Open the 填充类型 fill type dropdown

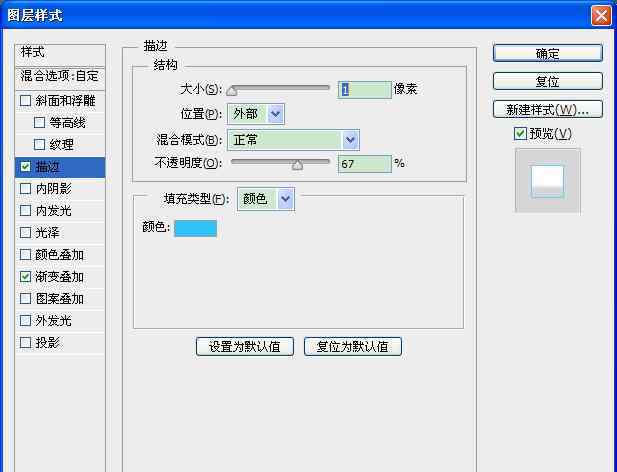(266, 199)
